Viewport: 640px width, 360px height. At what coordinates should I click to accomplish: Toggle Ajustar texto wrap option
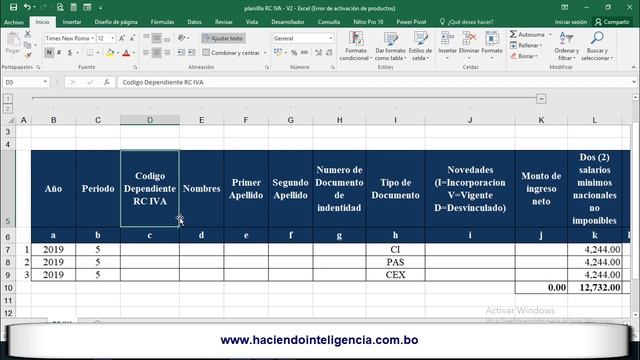pos(223,38)
